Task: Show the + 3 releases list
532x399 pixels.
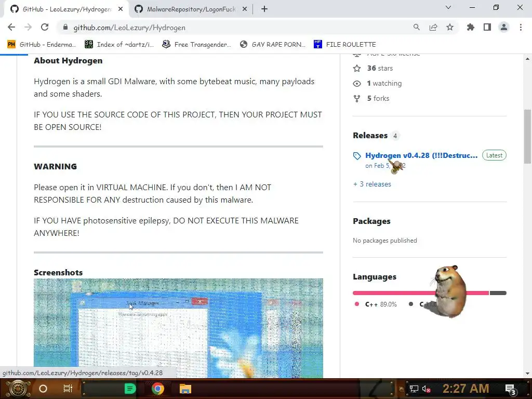Action: click(372, 184)
